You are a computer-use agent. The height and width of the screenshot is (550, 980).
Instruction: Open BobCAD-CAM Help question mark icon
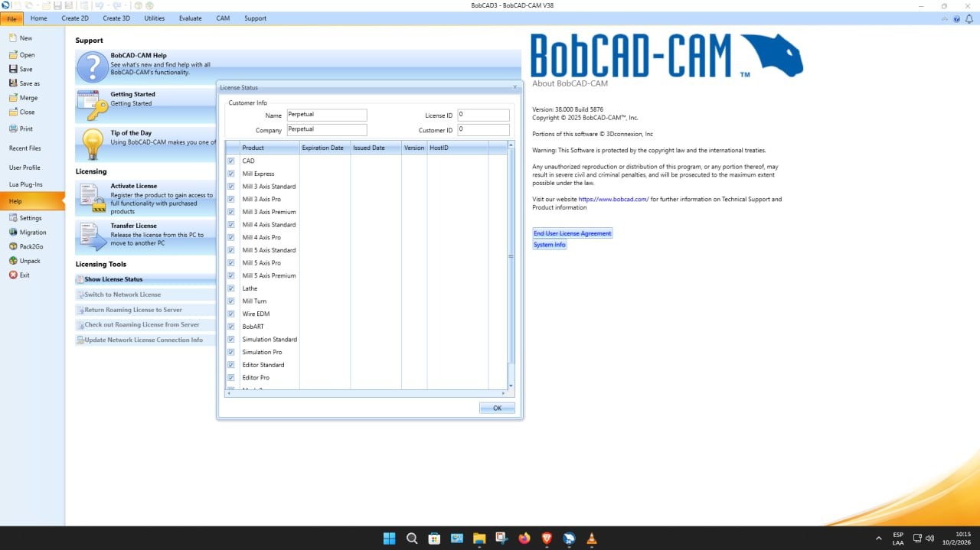coord(93,67)
